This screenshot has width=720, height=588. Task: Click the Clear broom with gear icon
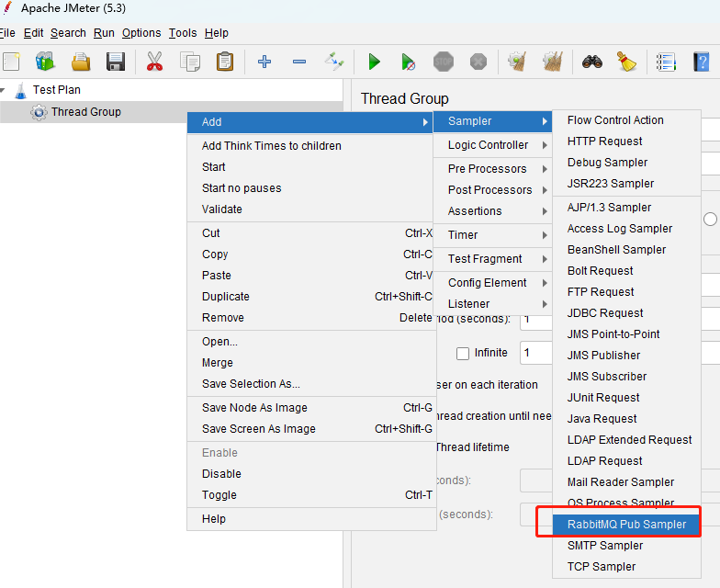click(x=518, y=62)
